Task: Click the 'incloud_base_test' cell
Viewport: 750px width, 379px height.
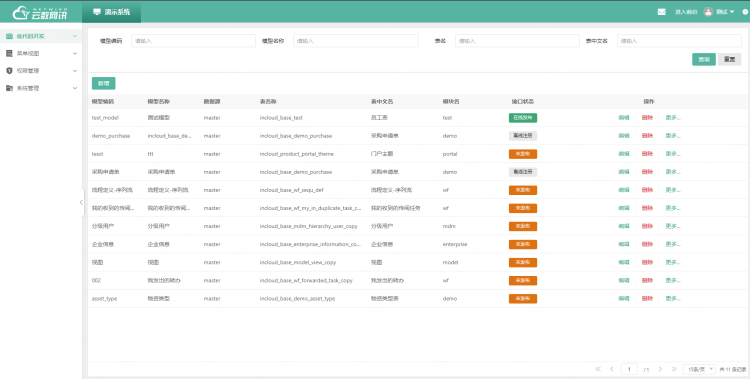Action: pyautogui.click(x=281, y=118)
